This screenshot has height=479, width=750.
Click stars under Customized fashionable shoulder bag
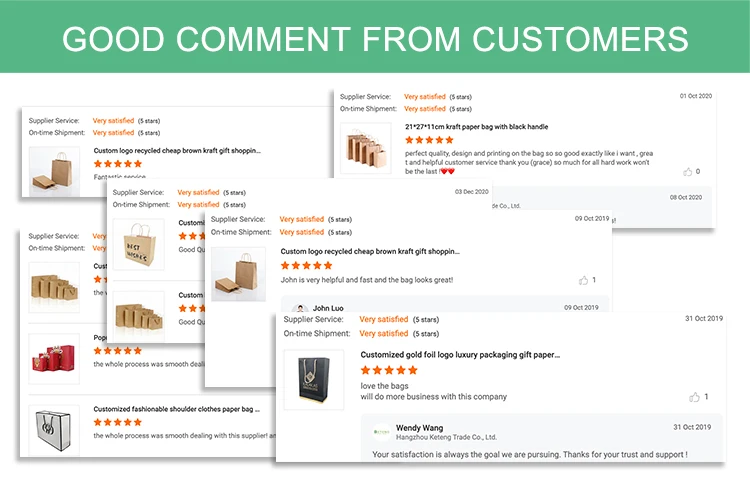coord(118,422)
